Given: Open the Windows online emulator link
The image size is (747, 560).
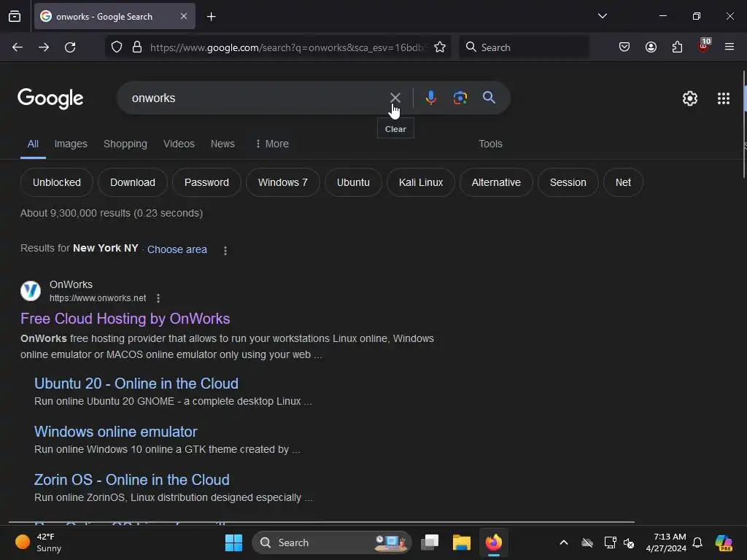Looking at the screenshot, I should (116, 432).
